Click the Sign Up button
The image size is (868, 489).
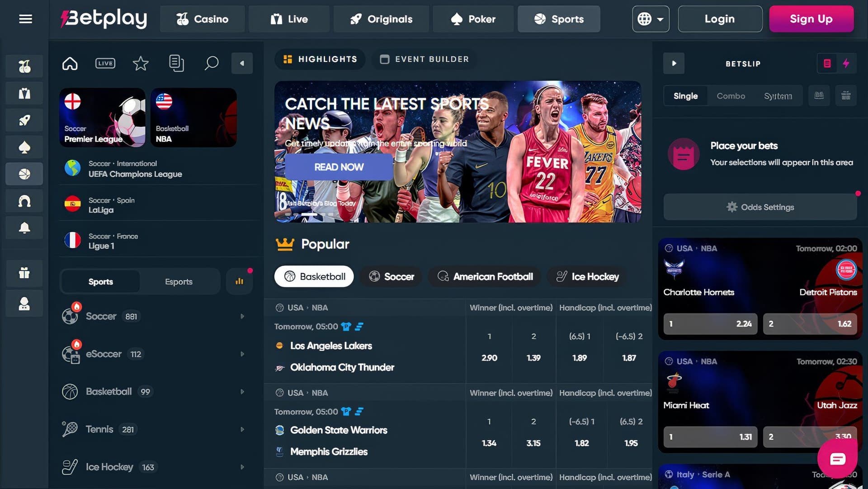pos(811,19)
